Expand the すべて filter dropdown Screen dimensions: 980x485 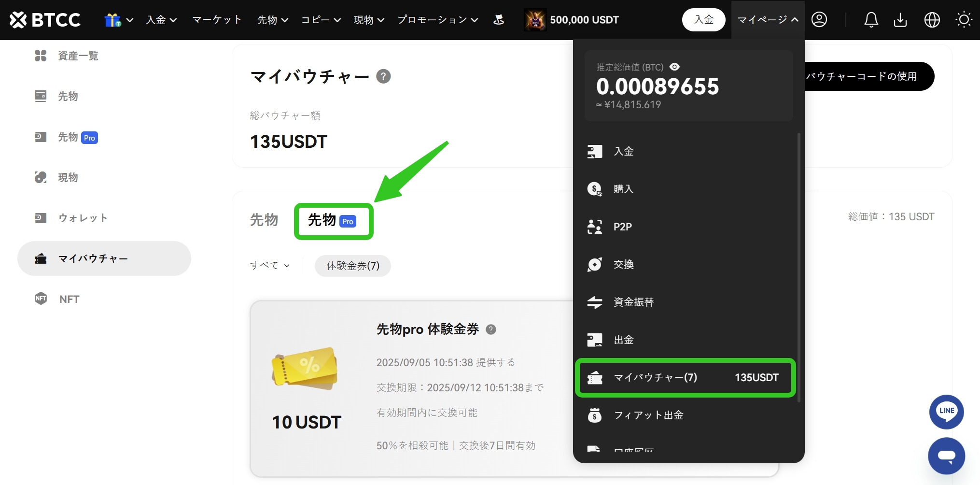pyautogui.click(x=270, y=266)
